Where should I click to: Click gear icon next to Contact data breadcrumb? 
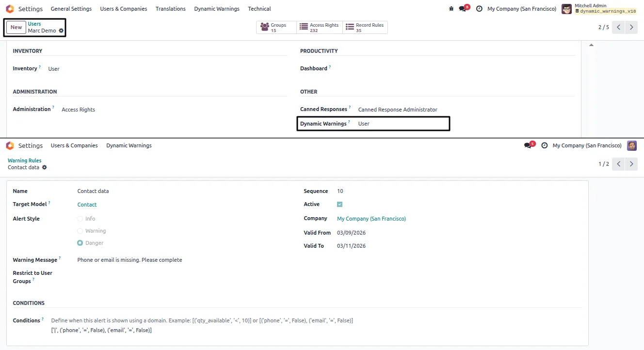point(45,167)
